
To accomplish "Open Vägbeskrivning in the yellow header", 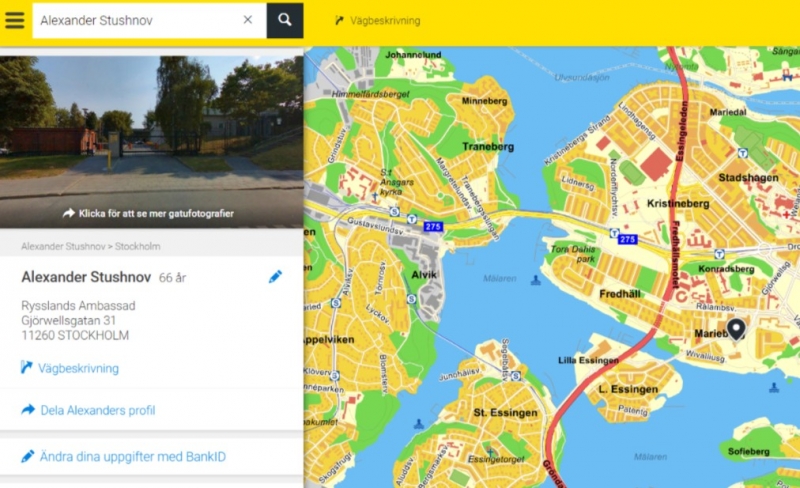I will [x=378, y=21].
